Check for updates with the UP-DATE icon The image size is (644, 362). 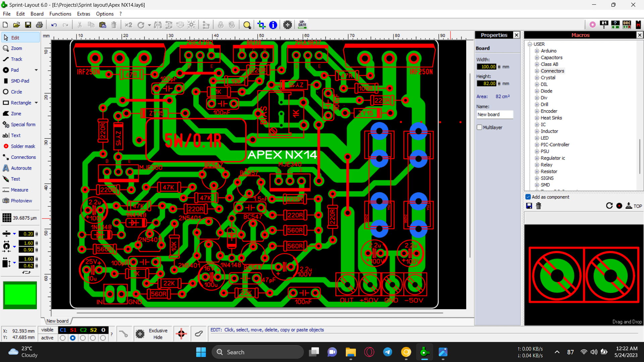coord(302,25)
